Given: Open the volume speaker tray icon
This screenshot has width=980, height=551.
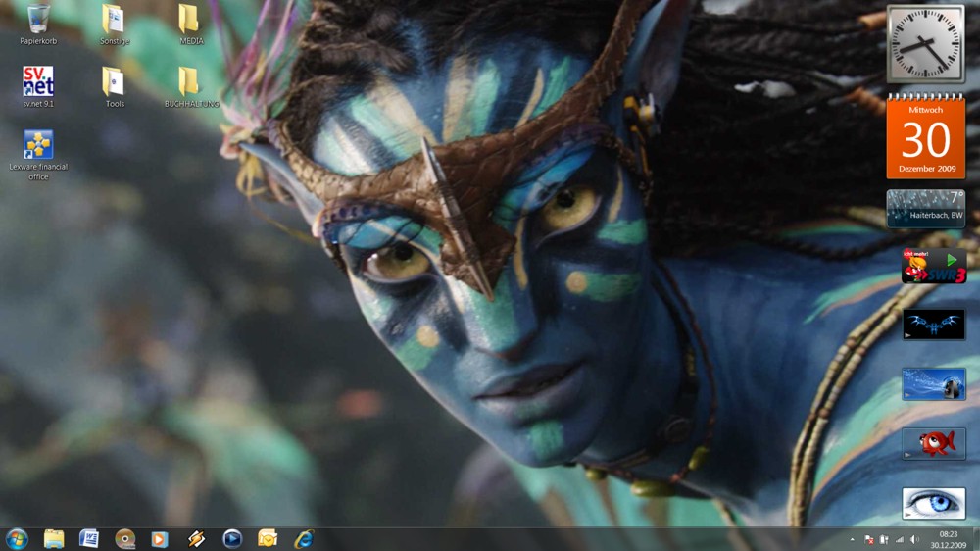Looking at the screenshot, I should [914, 539].
